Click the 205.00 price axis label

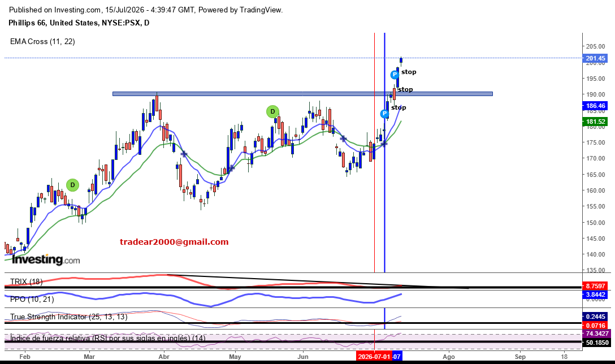click(x=595, y=46)
